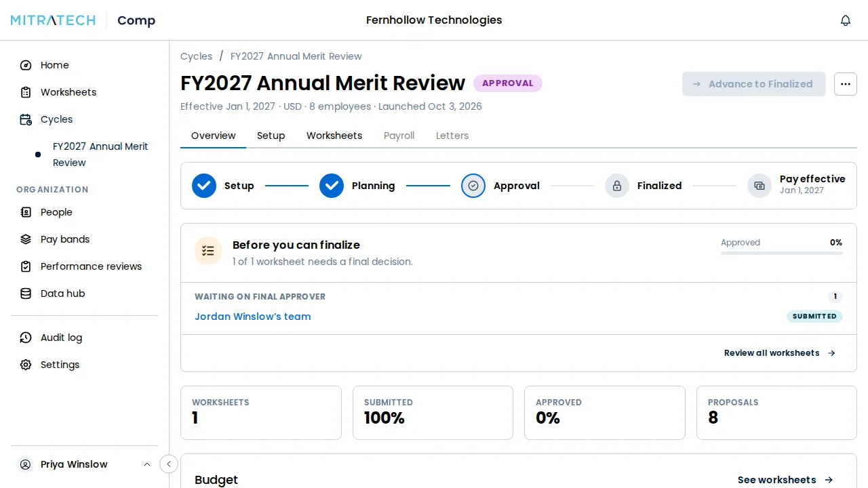The width and height of the screenshot is (868, 488).
Task: Open Data hub in the sidebar
Action: (x=84, y=293)
